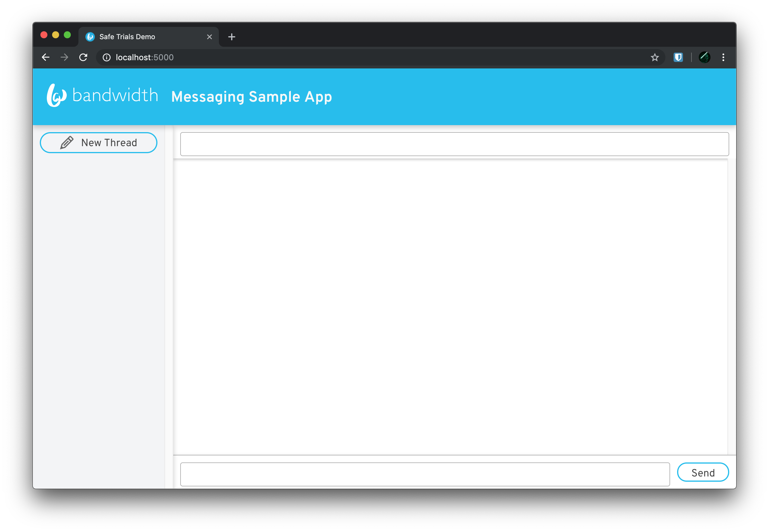769x532 pixels.
Task: Click the green profile avatar icon
Action: click(x=704, y=57)
